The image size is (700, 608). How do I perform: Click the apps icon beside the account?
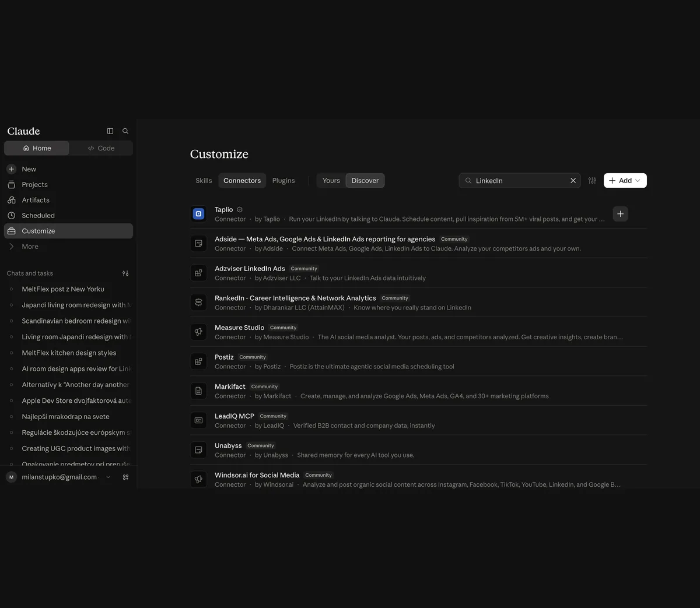click(x=125, y=477)
